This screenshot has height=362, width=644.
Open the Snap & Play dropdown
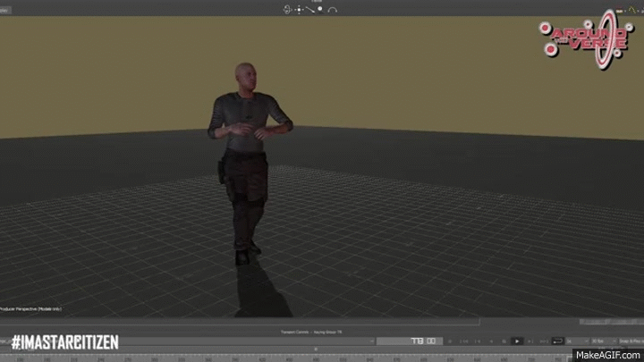point(631,341)
